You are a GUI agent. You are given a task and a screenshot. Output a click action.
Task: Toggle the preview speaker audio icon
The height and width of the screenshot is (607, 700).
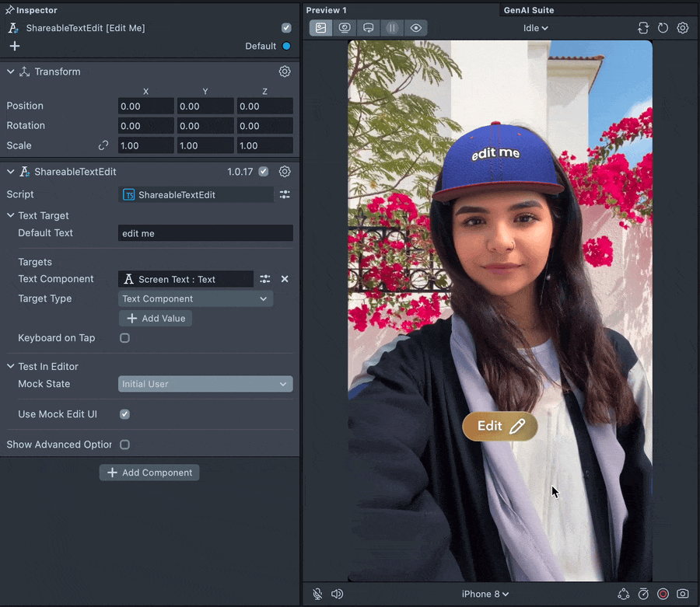(337, 594)
